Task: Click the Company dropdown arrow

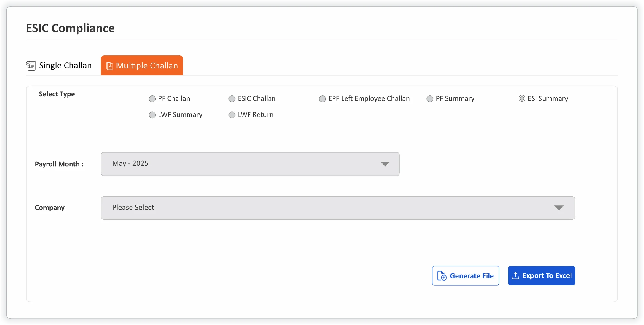Action: (559, 208)
